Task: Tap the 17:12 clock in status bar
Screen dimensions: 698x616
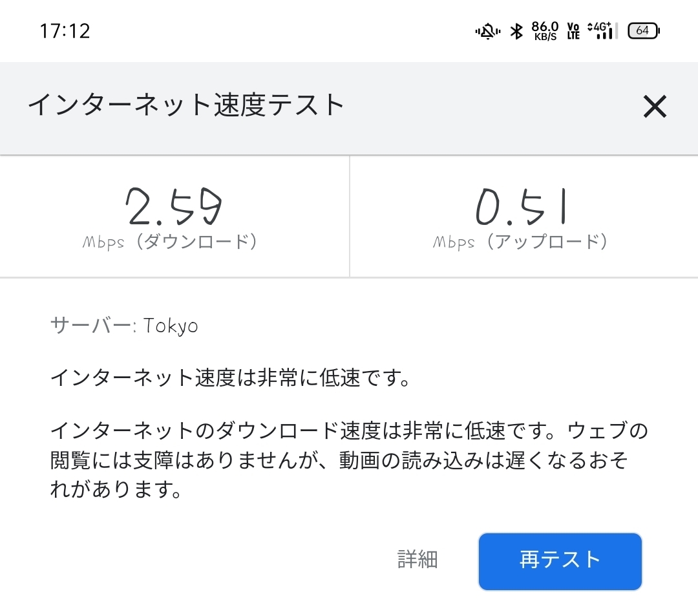Action: [65, 31]
